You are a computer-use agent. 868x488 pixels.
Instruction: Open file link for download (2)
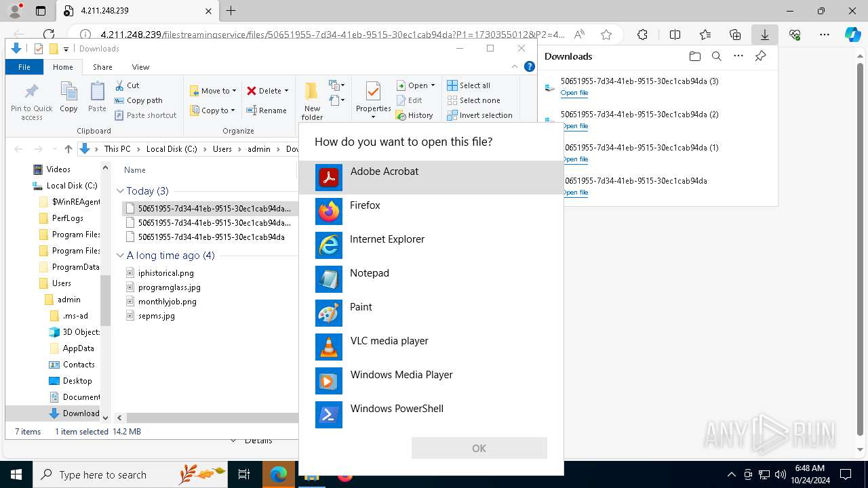tap(574, 126)
